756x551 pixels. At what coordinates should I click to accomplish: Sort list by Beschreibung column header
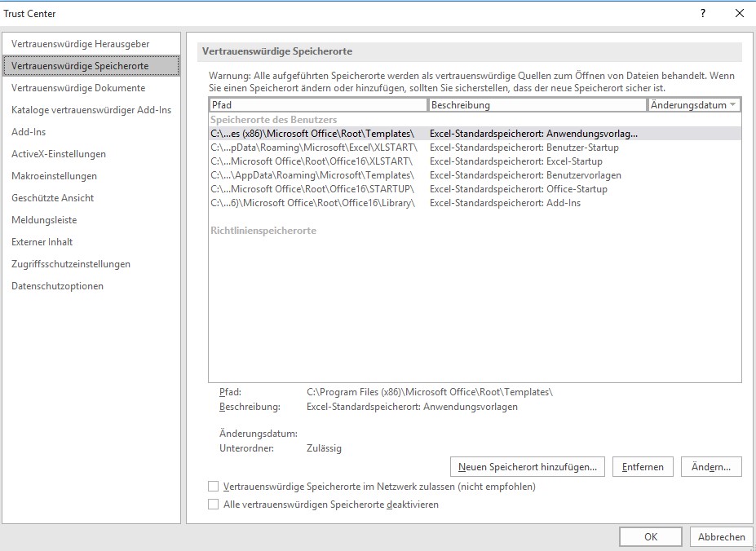click(x=537, y=105)
